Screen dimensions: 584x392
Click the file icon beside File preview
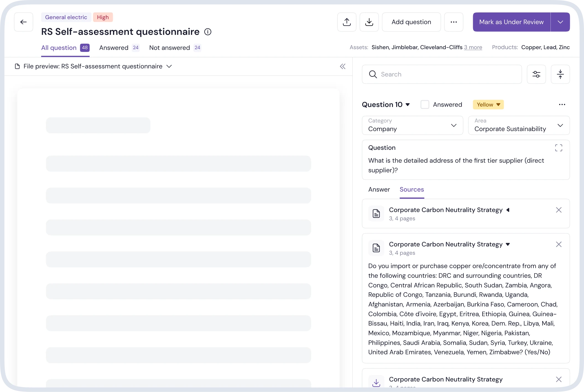pos(17,66)
